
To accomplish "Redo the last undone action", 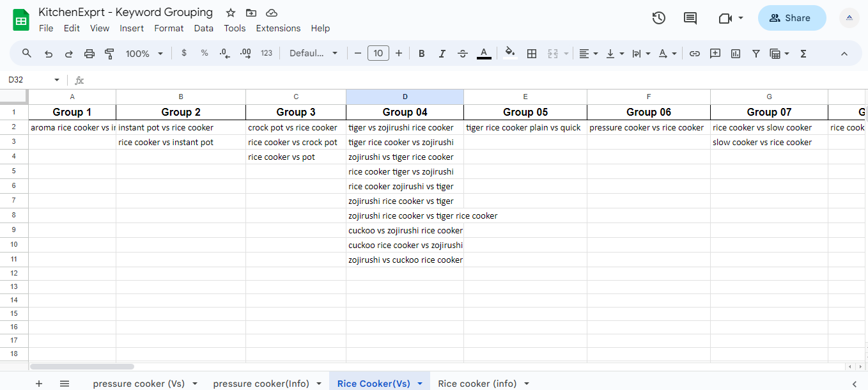I will (69, 54).
